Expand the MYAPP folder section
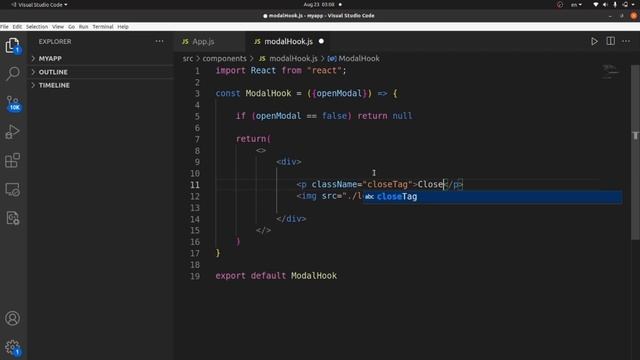The height and width of the screenshot is (360, 640). 101,58
